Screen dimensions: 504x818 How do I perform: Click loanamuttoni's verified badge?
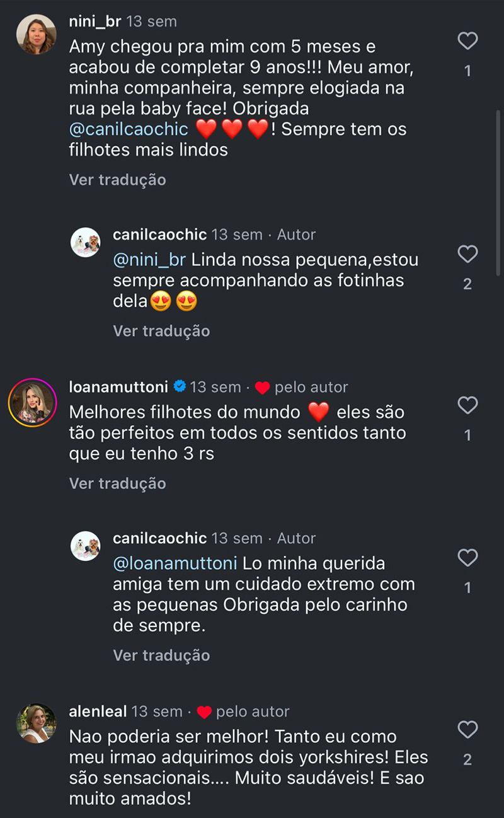click(x=180, y=386)
